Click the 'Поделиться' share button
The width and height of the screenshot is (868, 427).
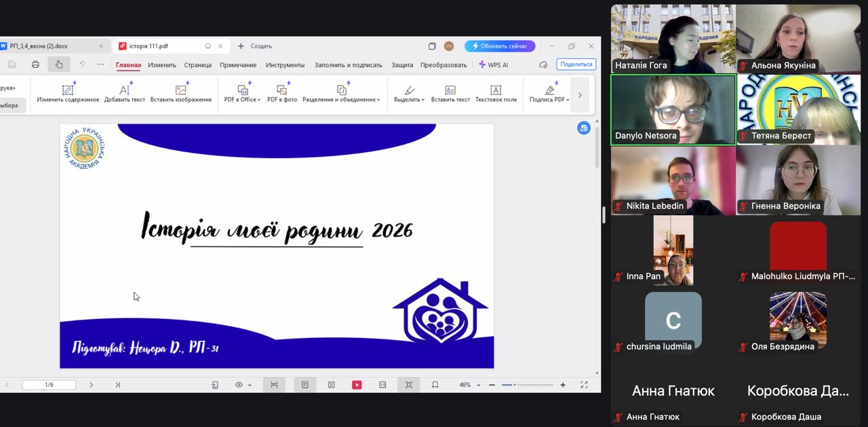coord(576,64)
